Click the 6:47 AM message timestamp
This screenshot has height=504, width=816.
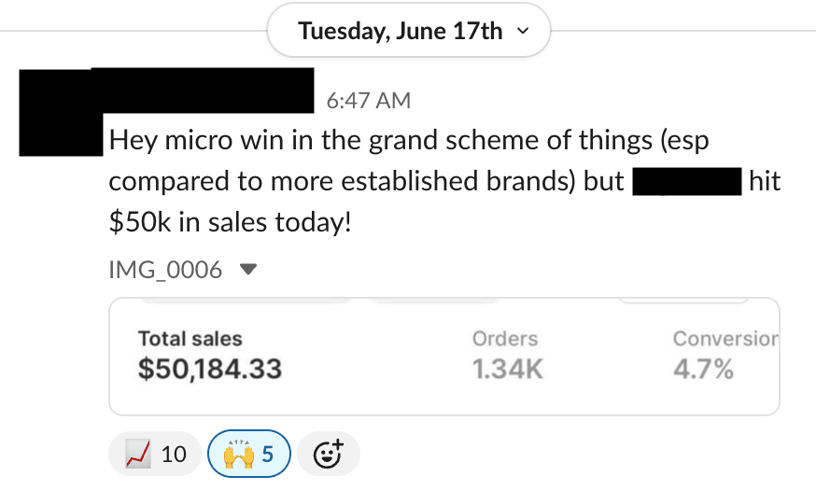pos(368,100)
